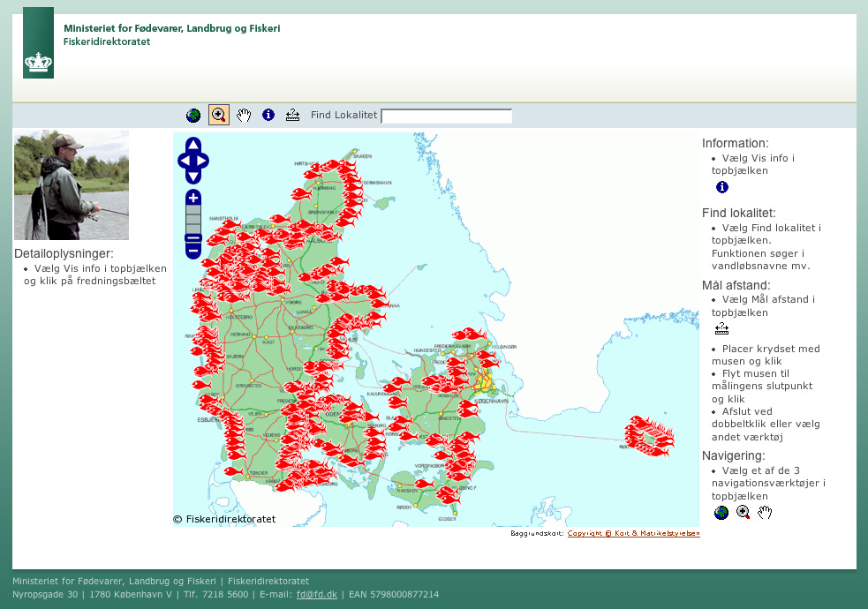Click the Find lokalitet heading in right panel

[x=738, y=213]
